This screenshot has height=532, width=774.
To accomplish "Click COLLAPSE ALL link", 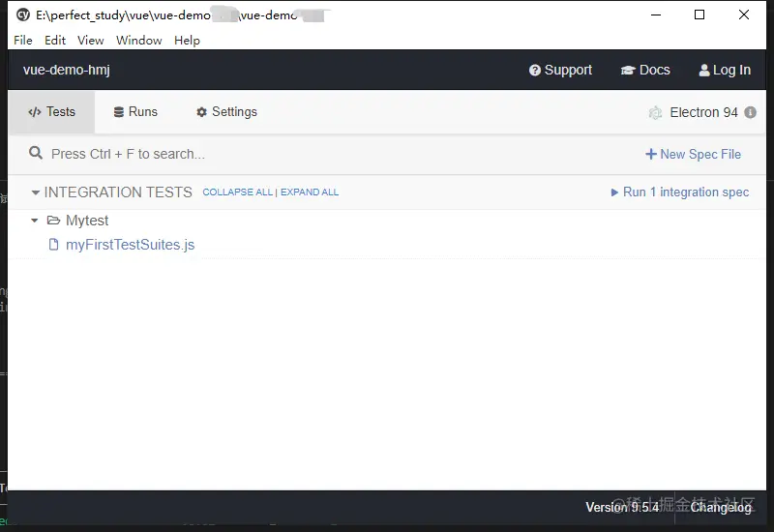I will 237,192.
